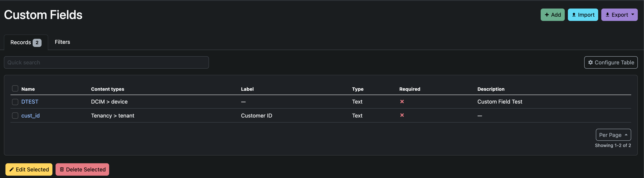Click the download icon on Export
The image size is (644, 178).
click(x=607, y=15)
